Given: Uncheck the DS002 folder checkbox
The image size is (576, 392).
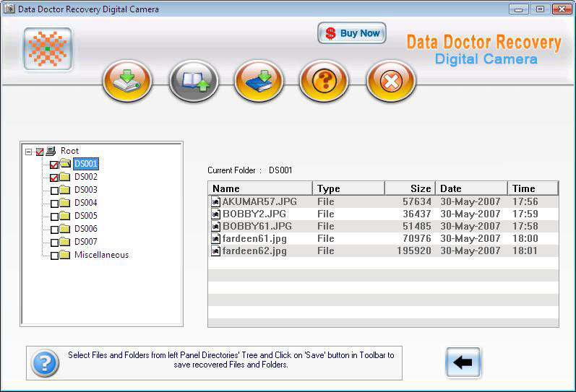Looking at the screenshot, I should click(x=54, y=178).
